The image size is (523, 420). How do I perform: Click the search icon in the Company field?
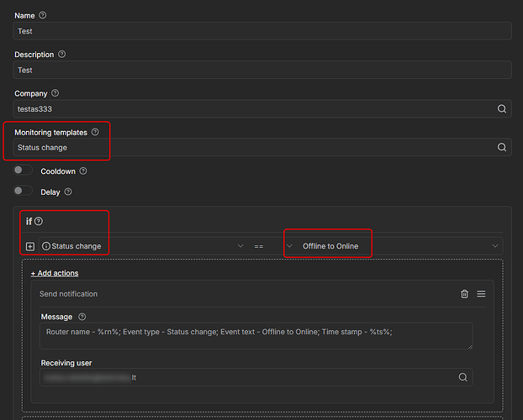[x=502, y=108]
